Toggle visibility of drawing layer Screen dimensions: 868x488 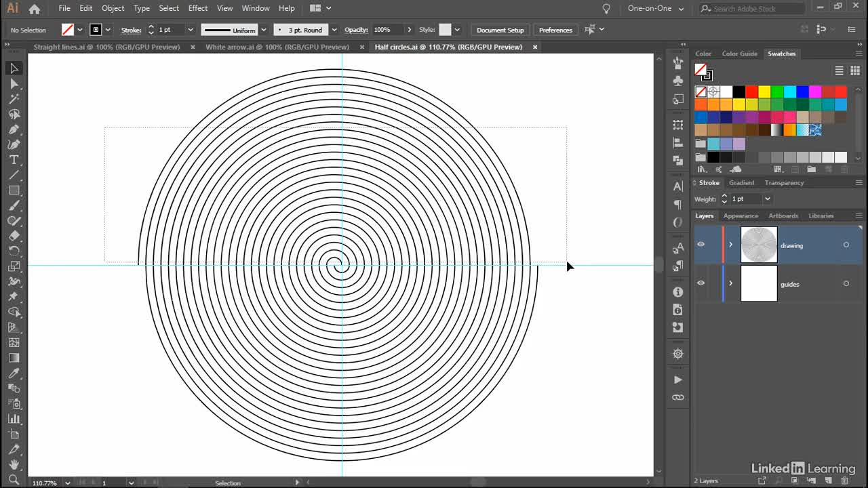[701, 245]
